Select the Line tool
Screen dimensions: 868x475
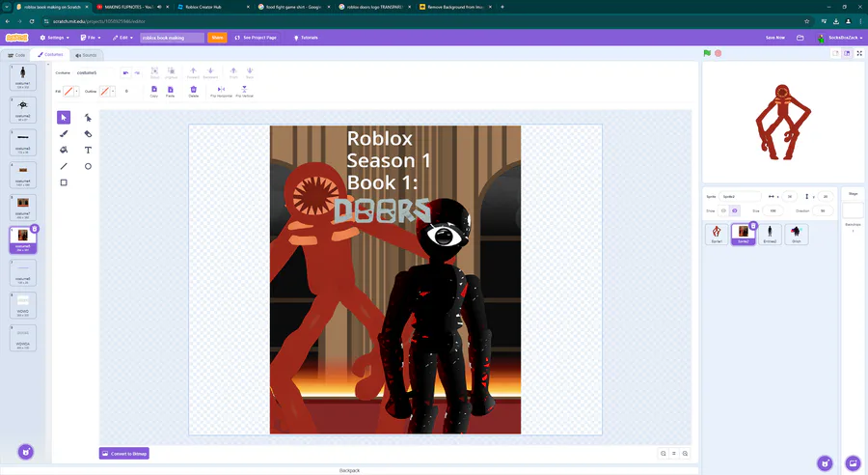click(x=64, y=166)
